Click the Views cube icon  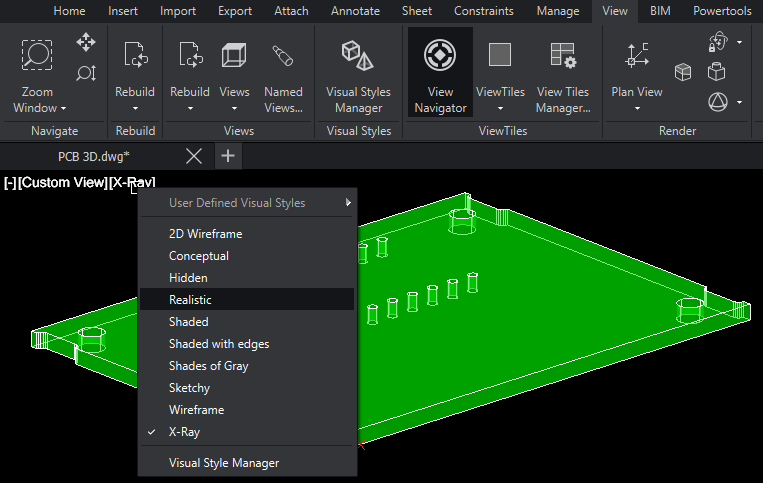coord(234,55)
